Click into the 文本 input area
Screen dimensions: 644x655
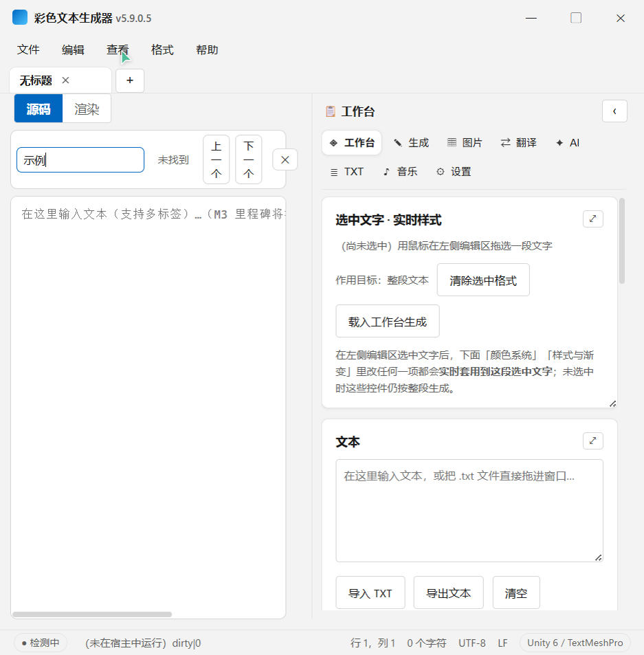point(469,511)
